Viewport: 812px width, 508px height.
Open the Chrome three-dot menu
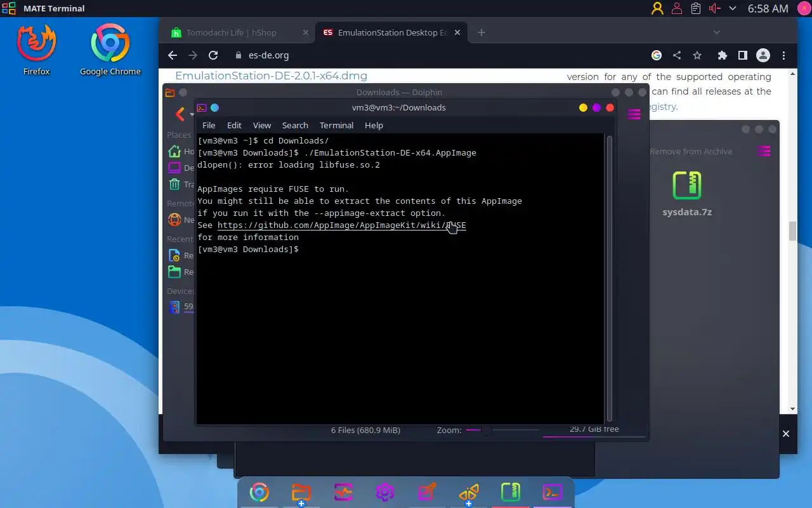pos(784,55)
